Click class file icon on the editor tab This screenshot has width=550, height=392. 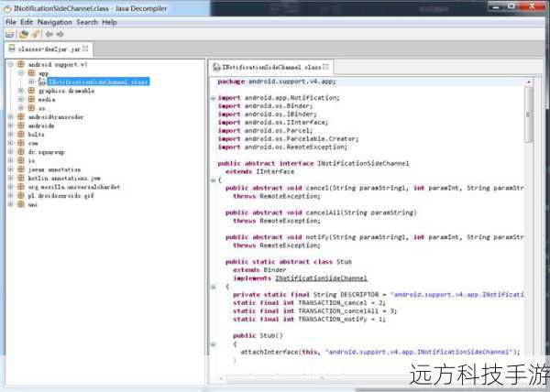[216, 67]
